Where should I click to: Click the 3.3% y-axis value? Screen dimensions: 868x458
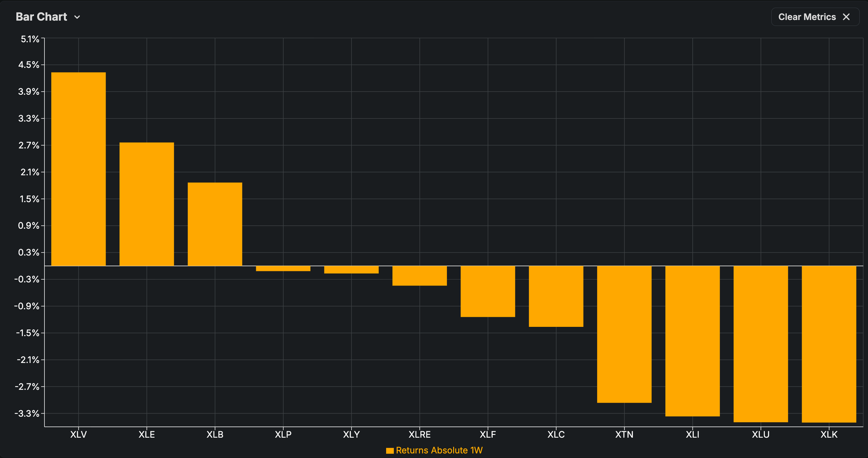[x=29, y=119]
